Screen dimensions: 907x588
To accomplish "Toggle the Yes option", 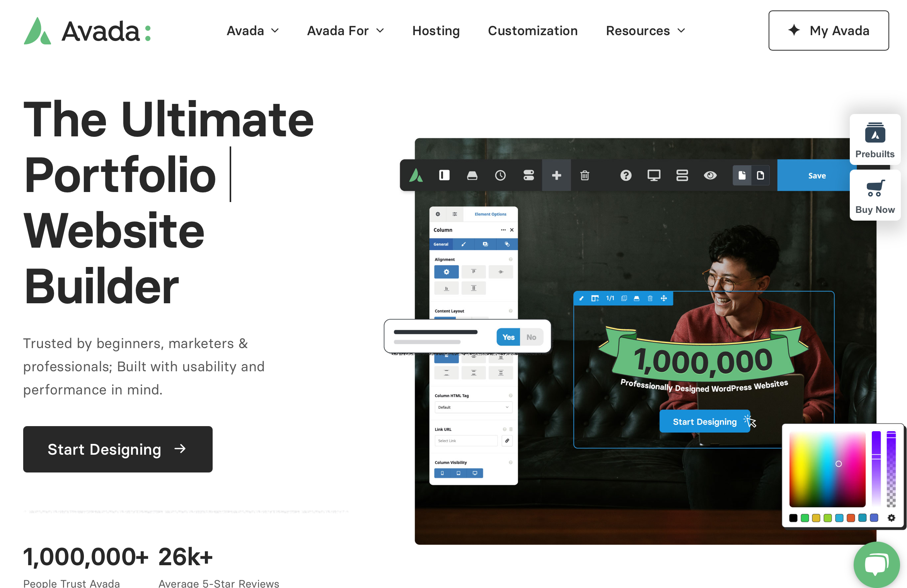I will (x=508, y=337).
